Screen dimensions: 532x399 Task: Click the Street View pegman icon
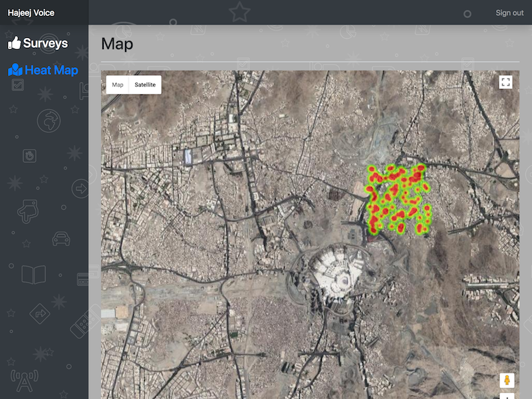(x=507, y=380)
